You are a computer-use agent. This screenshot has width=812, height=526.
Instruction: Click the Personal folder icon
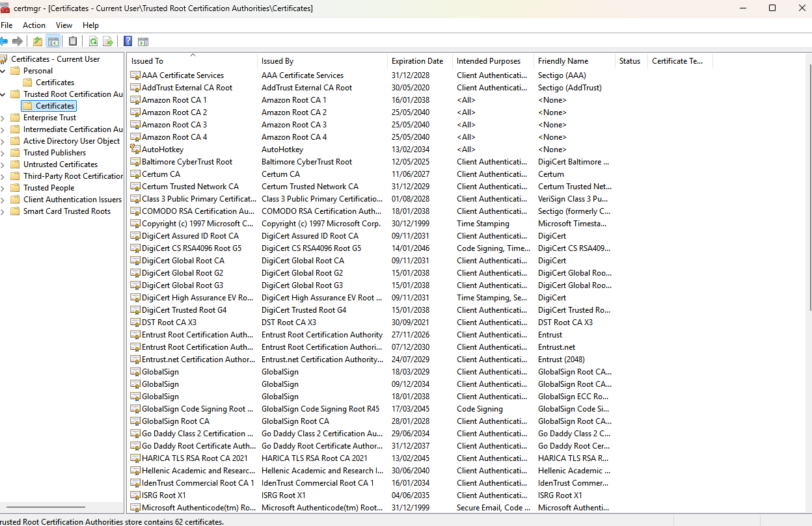point(15,71)
